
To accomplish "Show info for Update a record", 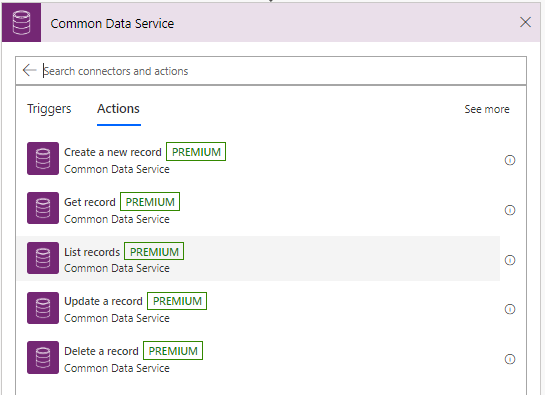I will point(510,309).
